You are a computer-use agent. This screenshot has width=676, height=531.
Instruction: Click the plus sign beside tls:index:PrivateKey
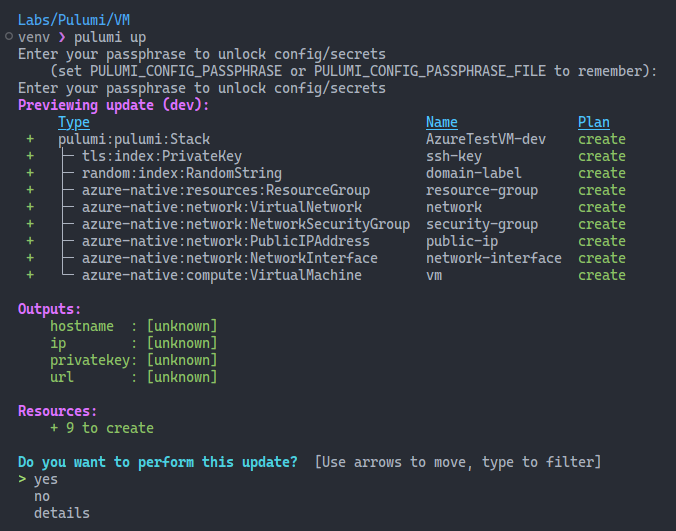point(30,156)
